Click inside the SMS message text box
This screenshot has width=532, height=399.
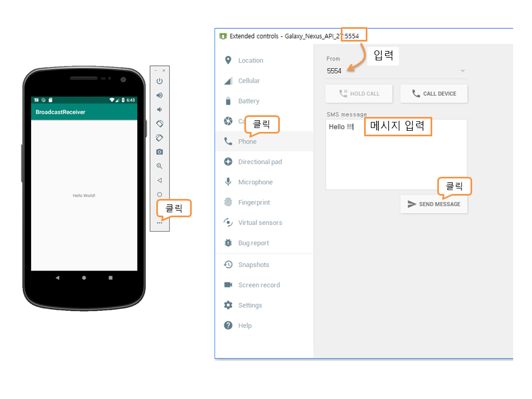point(396,161)
